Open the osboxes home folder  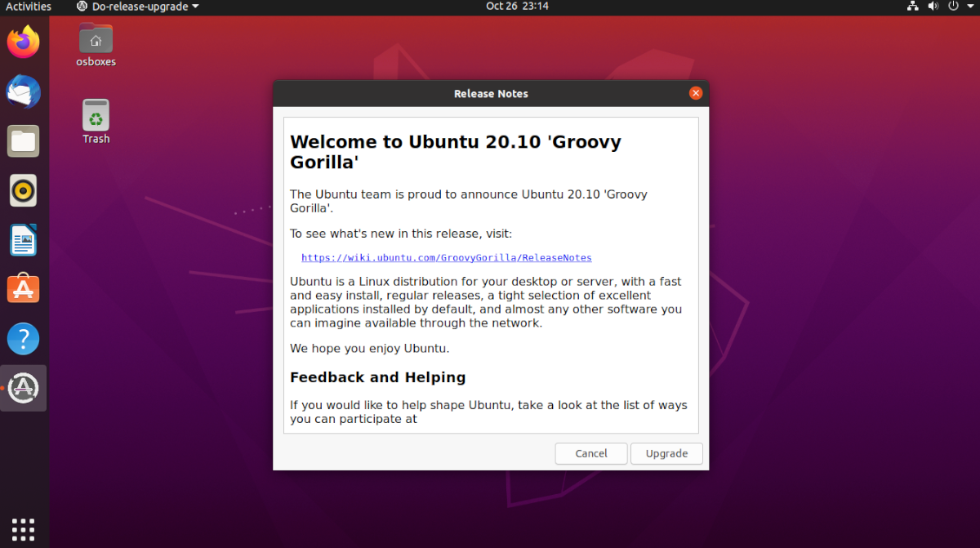tap(96, 46)
